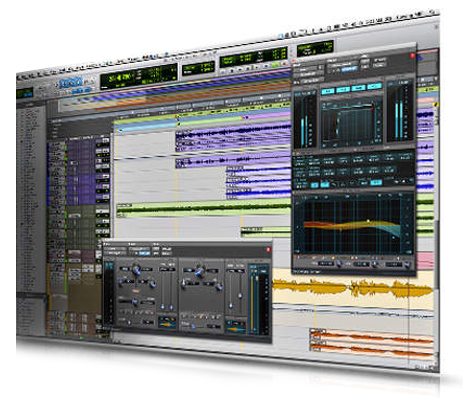Click the red record button in transport
The image size is (463, 398).
point(284,64)
